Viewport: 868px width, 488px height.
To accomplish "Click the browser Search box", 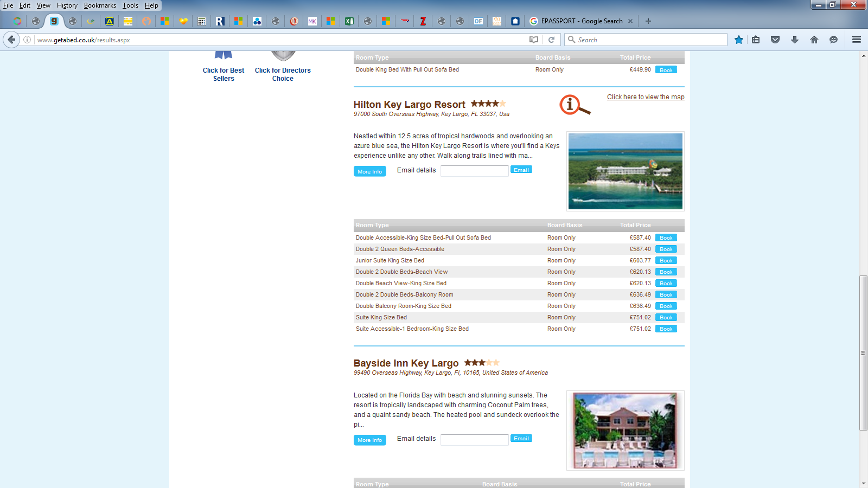I will click(x=646, y=40).
